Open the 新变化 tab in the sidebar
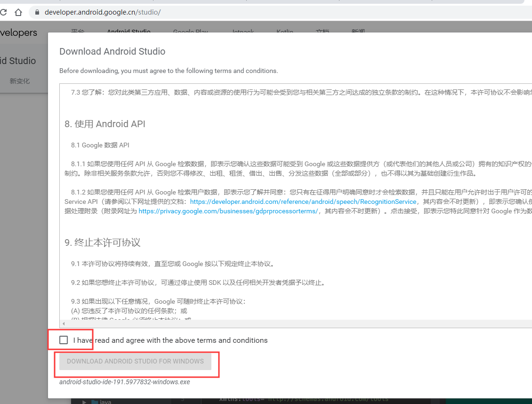The image size is (532, 404). coord(20,81)
